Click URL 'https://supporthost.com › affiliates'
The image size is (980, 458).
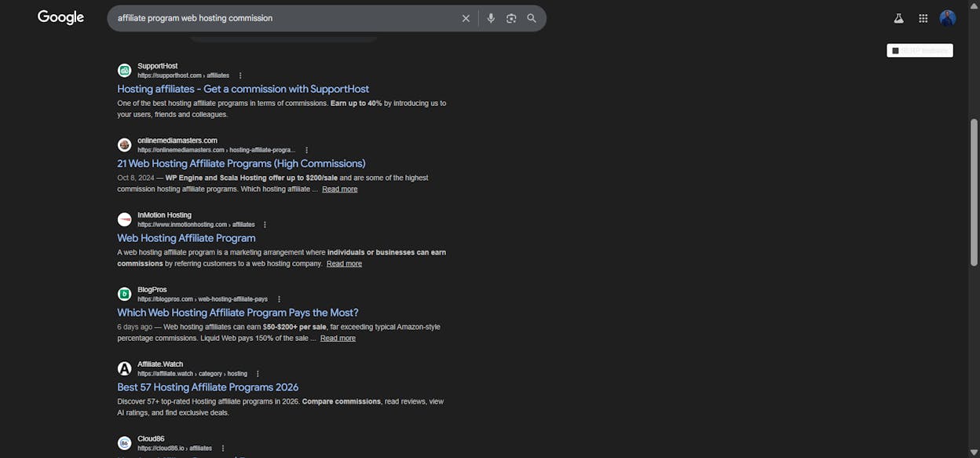tap(183, 75)
